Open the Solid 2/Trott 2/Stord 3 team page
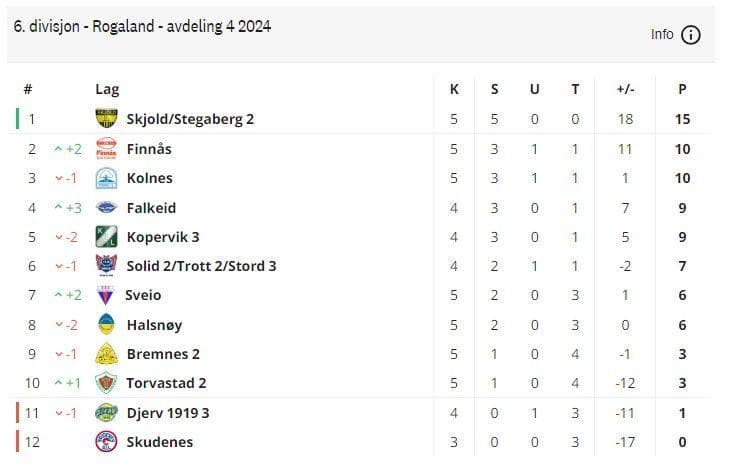The image size is (736, 468). pyautogui.click(x=201, y=266)
